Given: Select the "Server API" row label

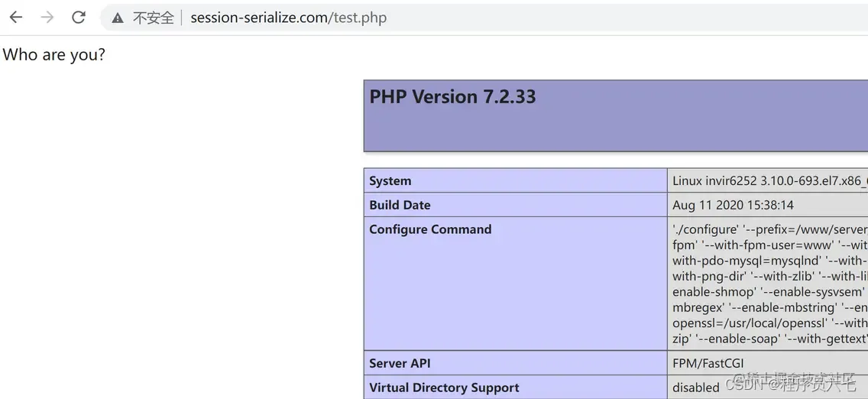Looking at the screenshot, I should coord(400,364).
